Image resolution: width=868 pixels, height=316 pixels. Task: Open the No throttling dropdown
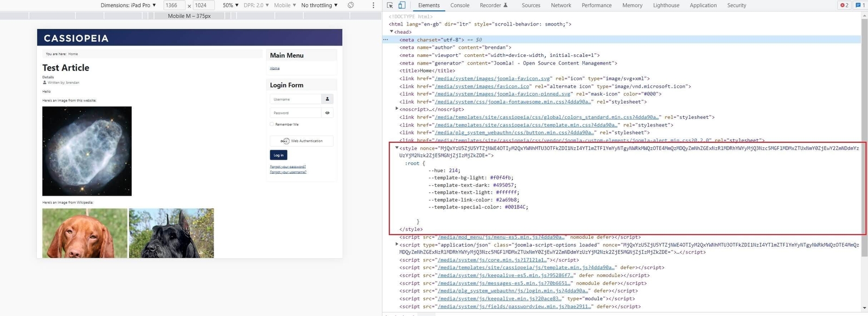[x=320, y=5]
